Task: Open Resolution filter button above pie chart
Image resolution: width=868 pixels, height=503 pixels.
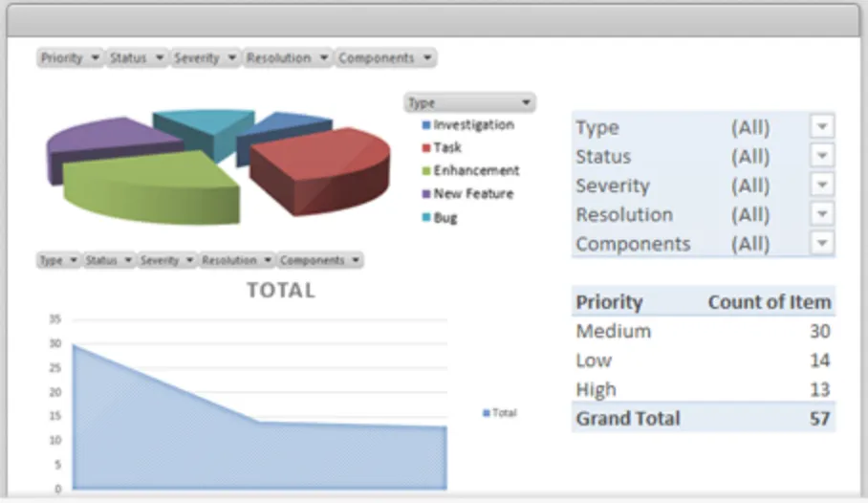Action: tap(288, 57)
